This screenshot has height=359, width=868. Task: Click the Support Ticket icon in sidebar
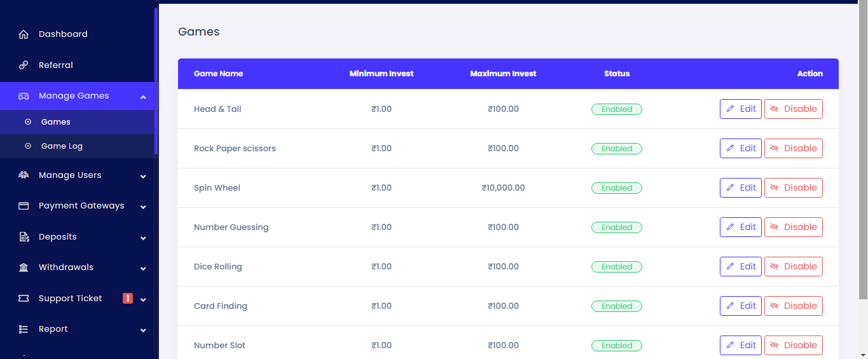(x=24, y=299)
